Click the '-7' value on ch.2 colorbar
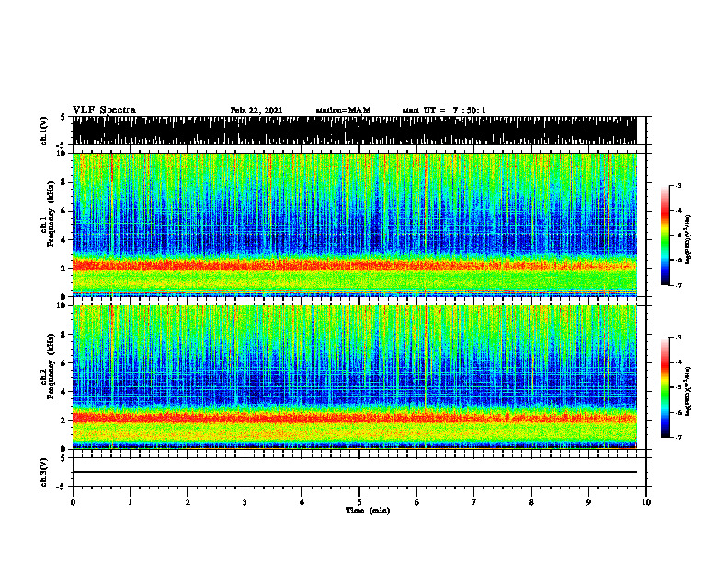Viewport: 728px width, 563px height. [678, 437]
